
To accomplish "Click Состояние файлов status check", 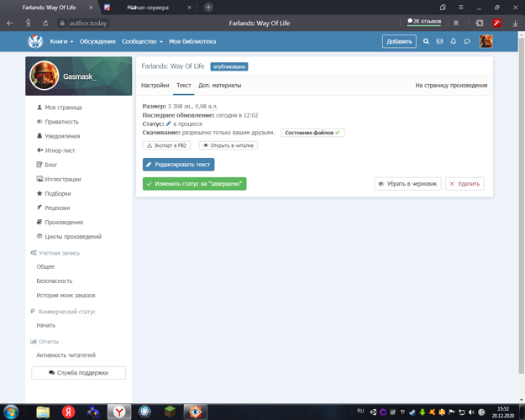I will 312,133.
